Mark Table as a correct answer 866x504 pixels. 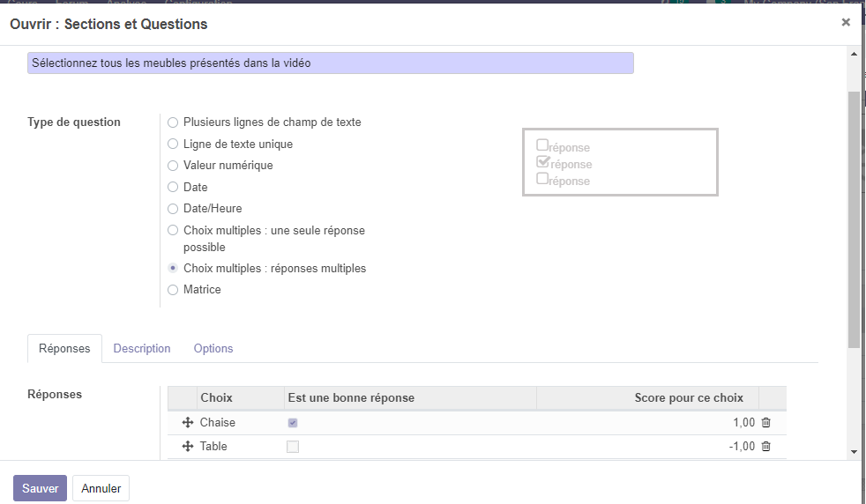point(293,447)
